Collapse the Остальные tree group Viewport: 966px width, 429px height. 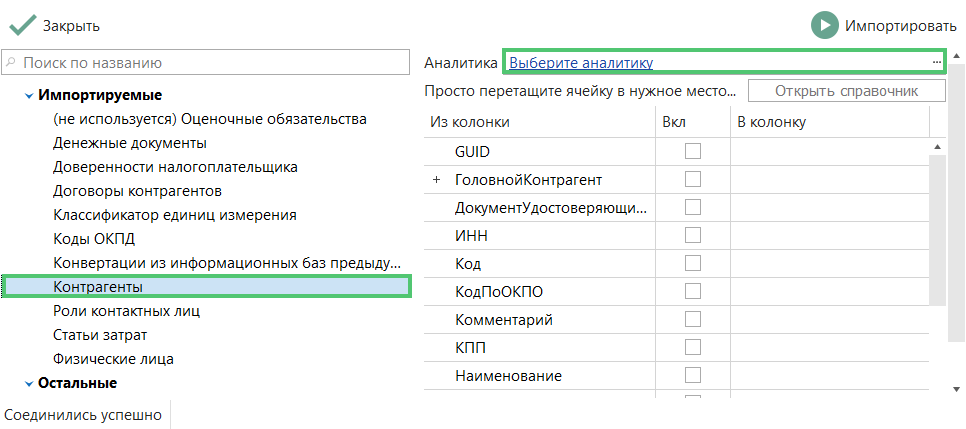point(28,383)
